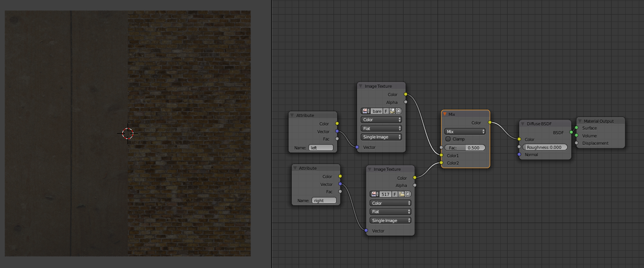This screenshot has height=268, width=644.
Task: Click Vector input socket of 'bare' Image Texture
Action: (x=357, y=147)
